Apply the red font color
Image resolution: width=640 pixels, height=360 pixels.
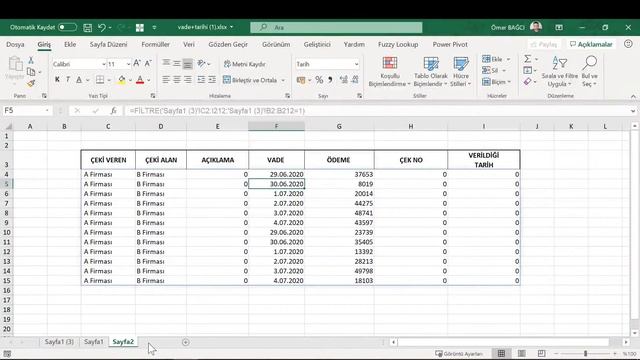pyautogui.click(x=140, y=80)
